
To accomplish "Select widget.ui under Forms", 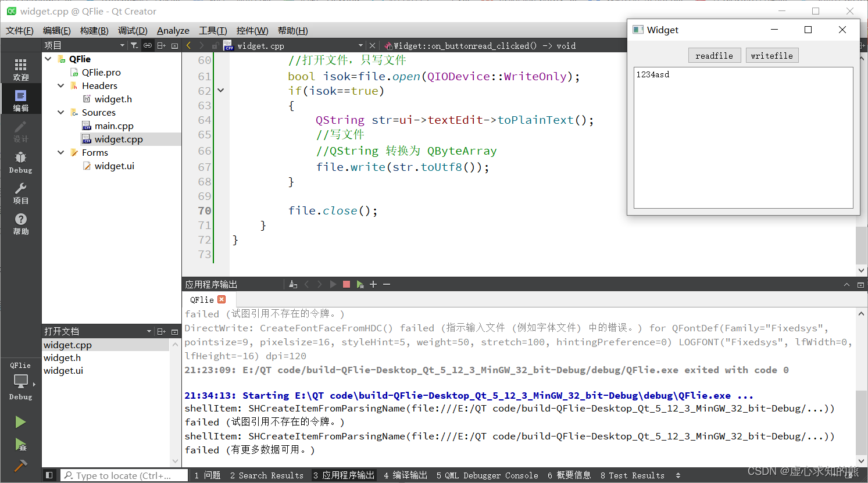I will point(115,166).
